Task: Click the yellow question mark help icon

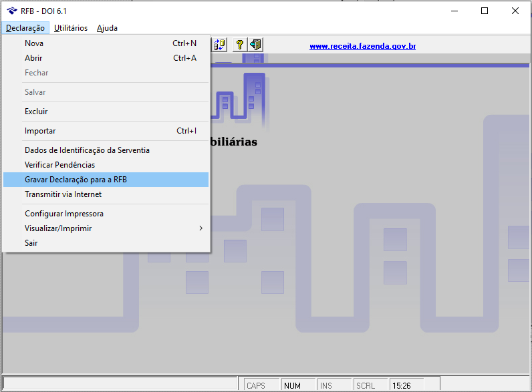Action: (x=239, y=45)
